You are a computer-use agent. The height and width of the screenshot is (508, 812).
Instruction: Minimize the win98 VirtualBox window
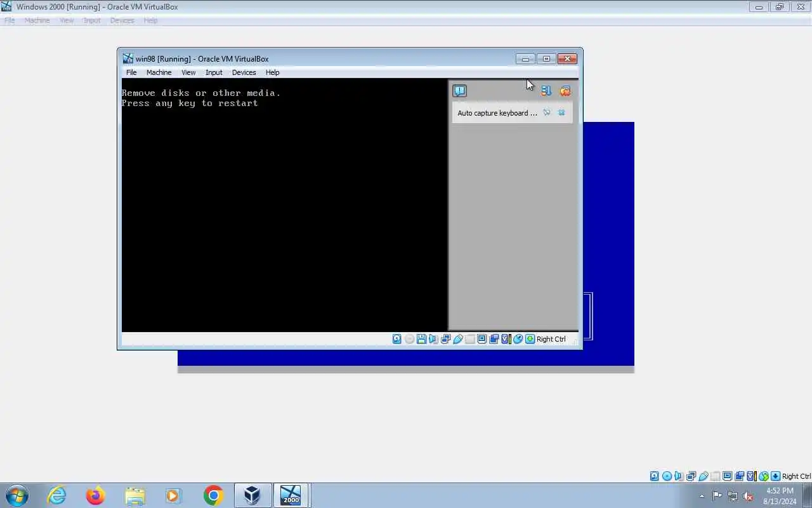tap(525, 59)
